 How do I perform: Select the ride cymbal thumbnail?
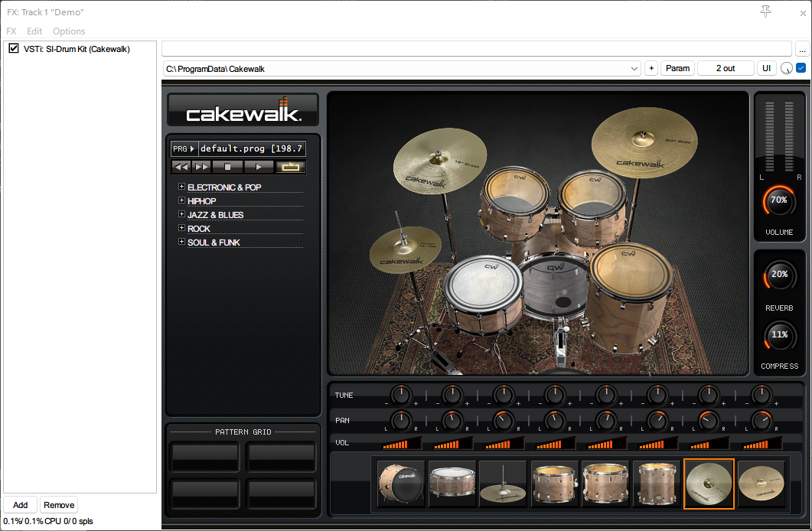(x=761, y=484)
